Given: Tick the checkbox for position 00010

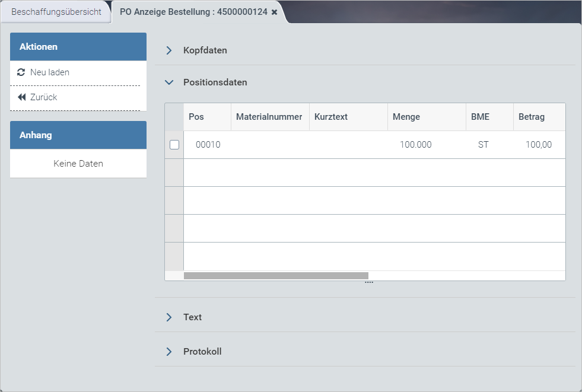Looking at the screenshot, I should tap(174, 145).
